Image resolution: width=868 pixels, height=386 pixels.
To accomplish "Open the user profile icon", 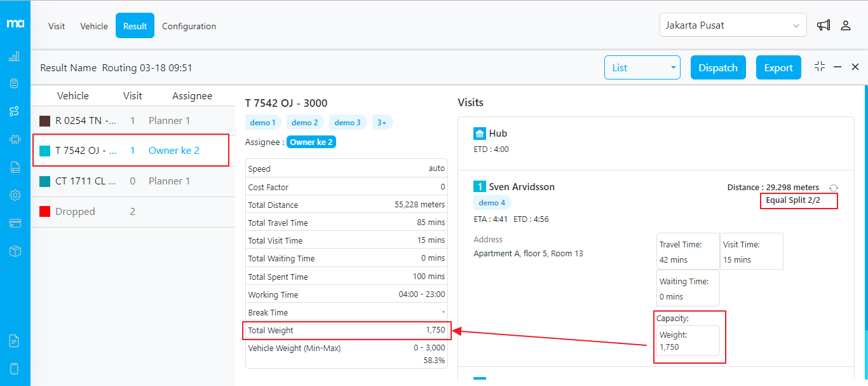I will (846, 25).
